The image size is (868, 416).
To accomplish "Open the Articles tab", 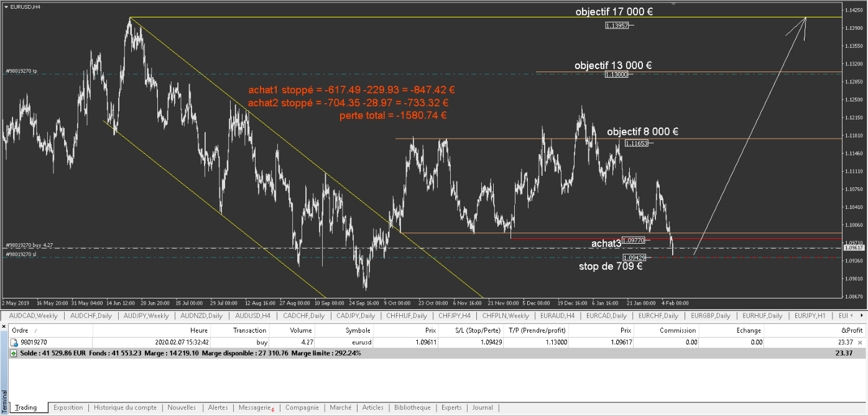I will coord(372,407).
